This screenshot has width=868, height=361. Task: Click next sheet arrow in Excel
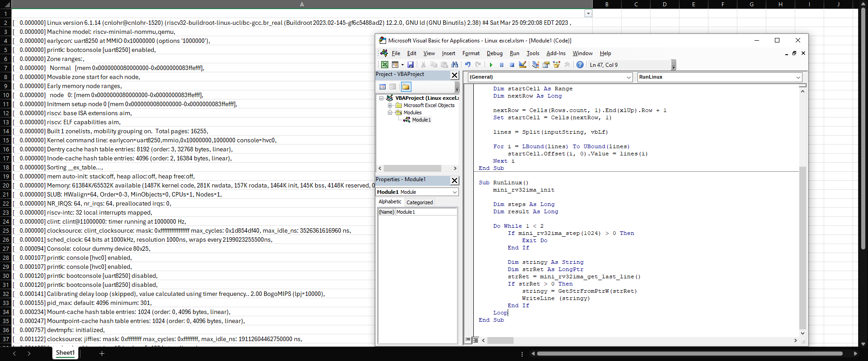click(x=29, y=353)
